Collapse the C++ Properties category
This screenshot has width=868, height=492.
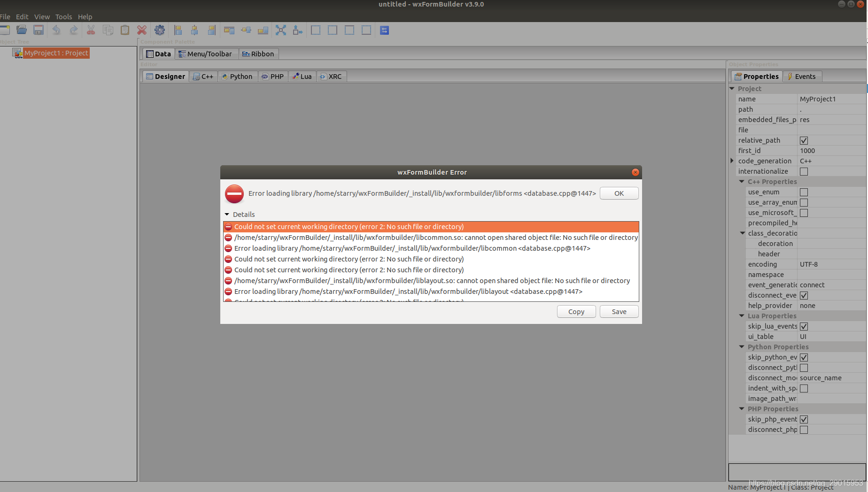[x=742, y=181]
